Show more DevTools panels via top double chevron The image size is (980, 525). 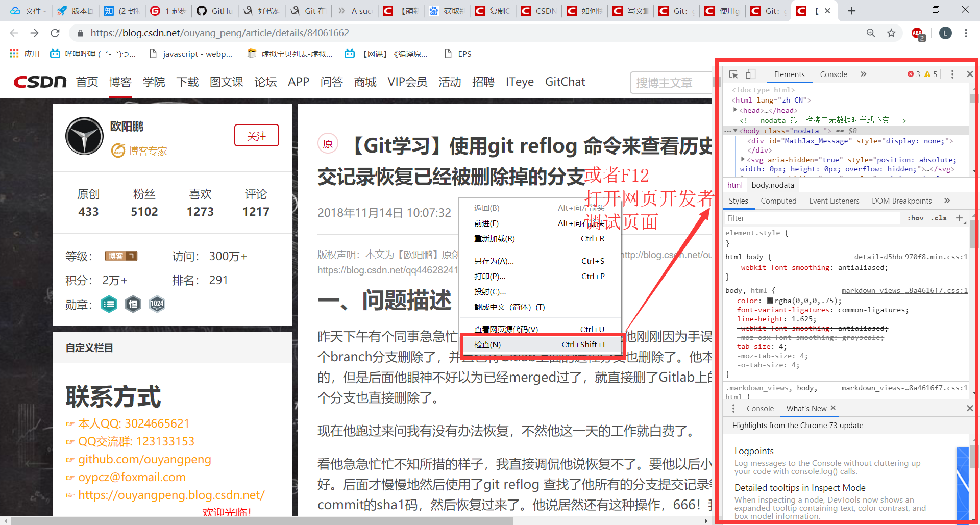(x=863, y=74)
